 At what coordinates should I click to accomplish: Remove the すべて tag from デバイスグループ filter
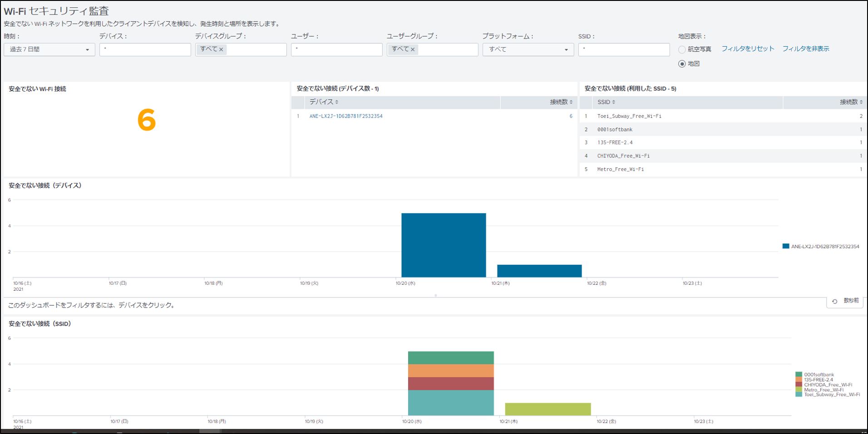[x=222, y=49]
